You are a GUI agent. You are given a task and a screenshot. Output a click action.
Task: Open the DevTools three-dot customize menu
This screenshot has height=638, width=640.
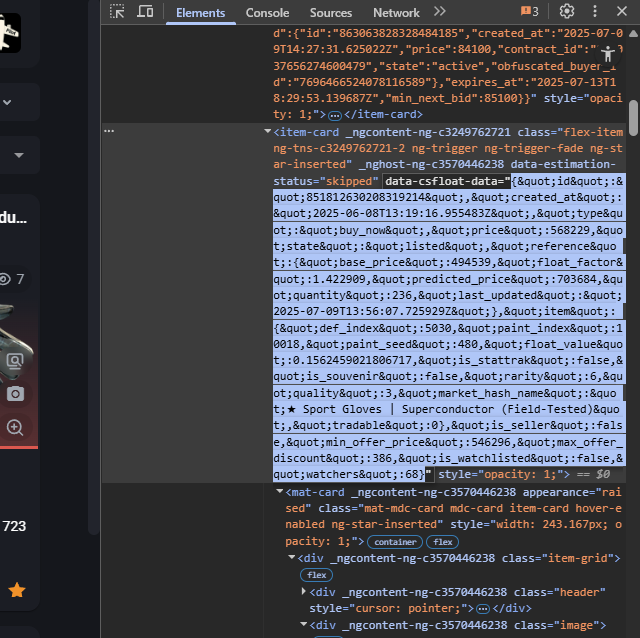click(595, 11)
